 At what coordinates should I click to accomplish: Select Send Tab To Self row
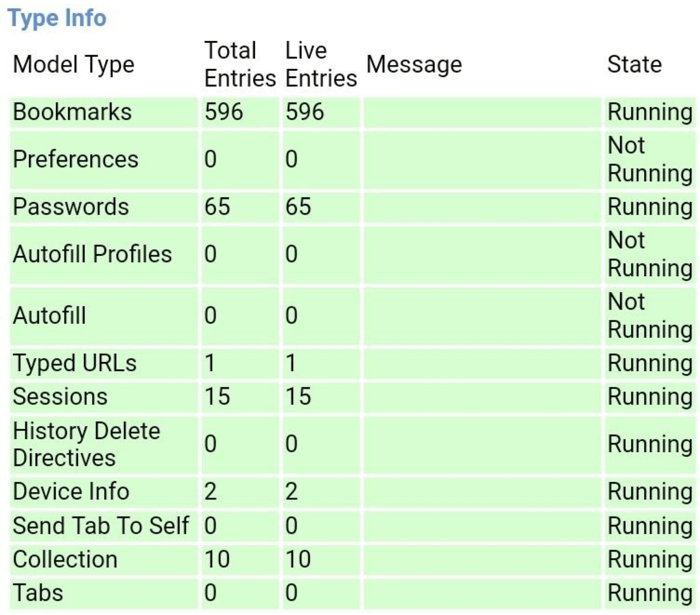click(x=353, y=526)
